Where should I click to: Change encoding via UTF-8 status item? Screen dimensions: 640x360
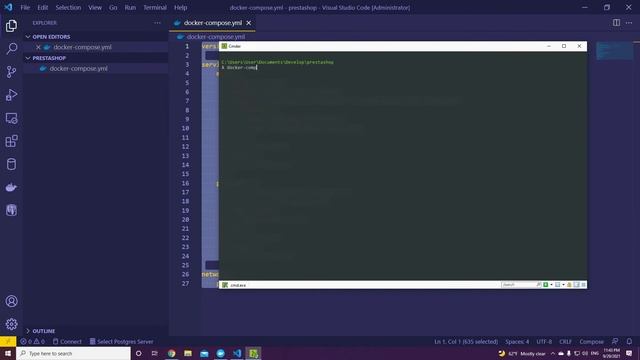(544, 342)
